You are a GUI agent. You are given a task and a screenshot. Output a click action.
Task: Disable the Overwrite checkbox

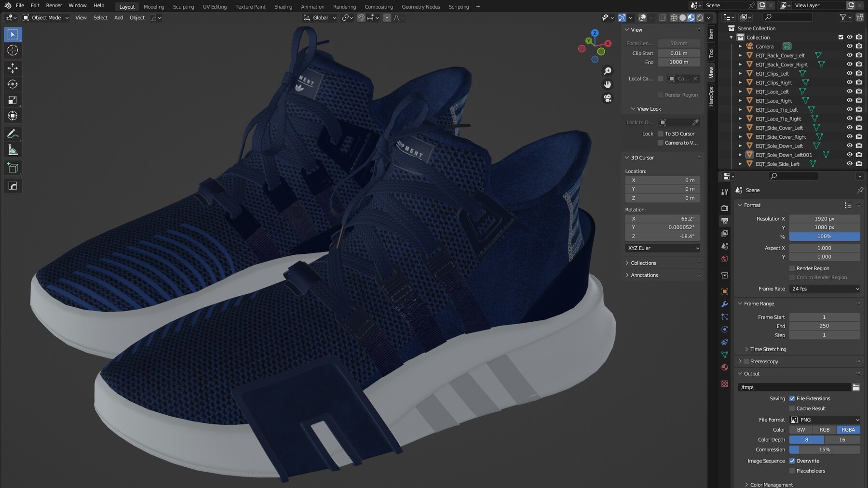[x=792, y=461]
